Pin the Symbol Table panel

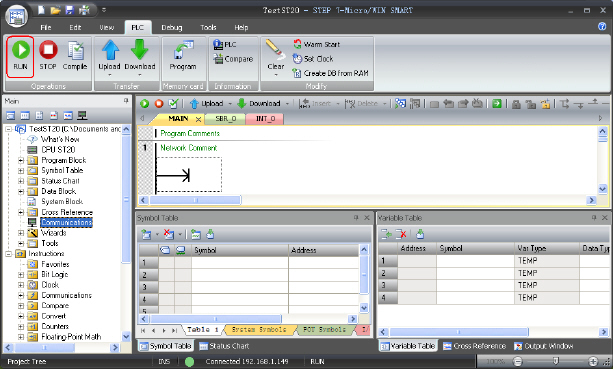[356, 218]
